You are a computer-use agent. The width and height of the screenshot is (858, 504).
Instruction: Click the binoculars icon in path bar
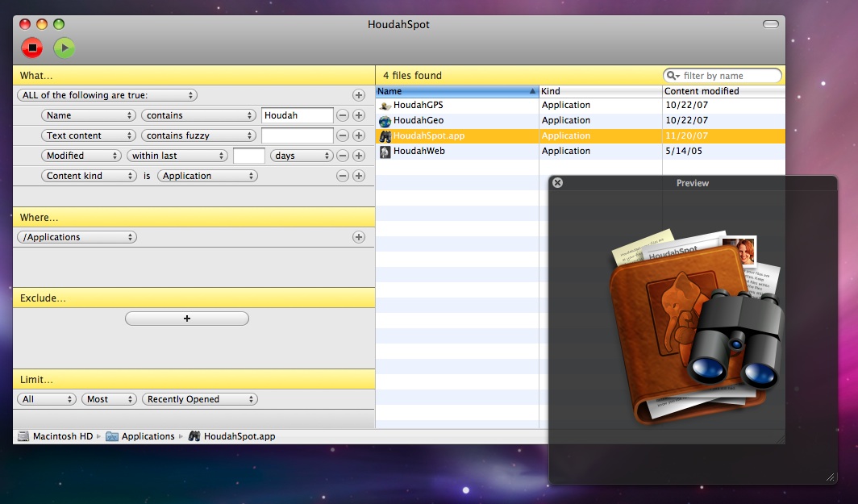click(x=194, y=436)
